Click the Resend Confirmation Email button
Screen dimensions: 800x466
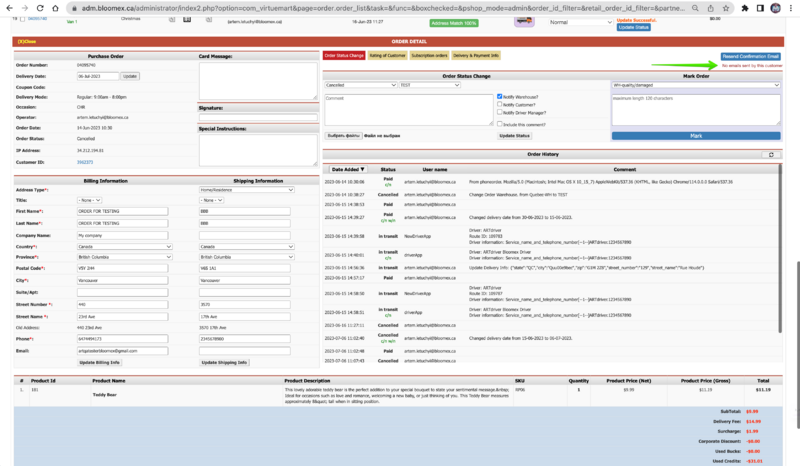(751, 56)
